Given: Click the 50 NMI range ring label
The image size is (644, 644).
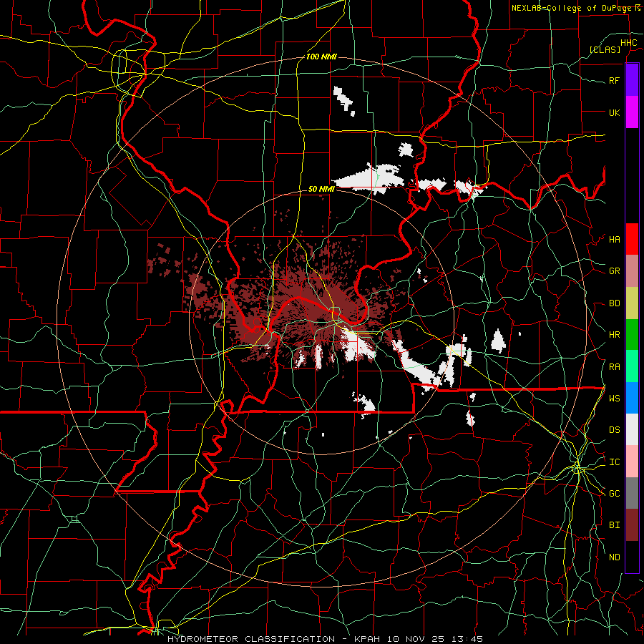Looking at the screenshot, I should (x=321, y=189).
